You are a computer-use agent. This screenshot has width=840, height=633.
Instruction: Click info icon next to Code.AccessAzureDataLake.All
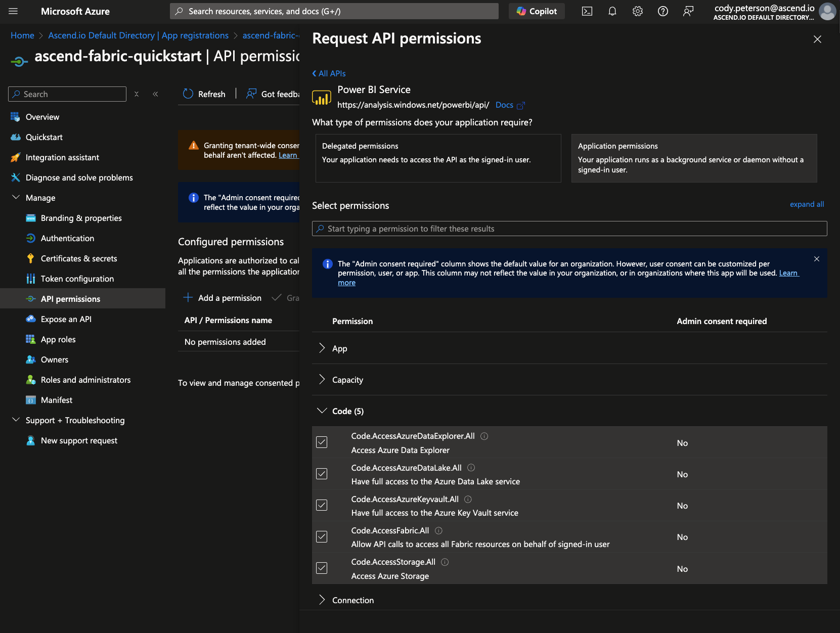(x=471, y=468)
